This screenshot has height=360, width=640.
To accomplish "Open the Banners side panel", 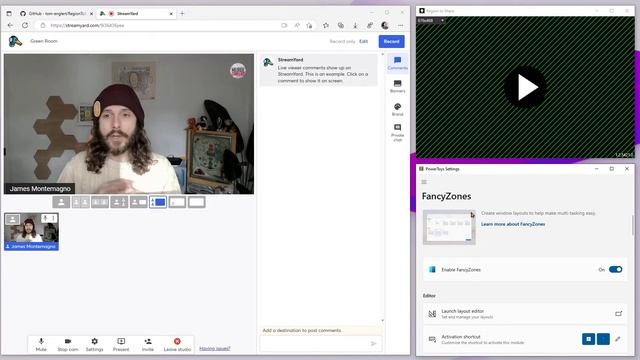I will pyautogui.click(x=398, y=86).
